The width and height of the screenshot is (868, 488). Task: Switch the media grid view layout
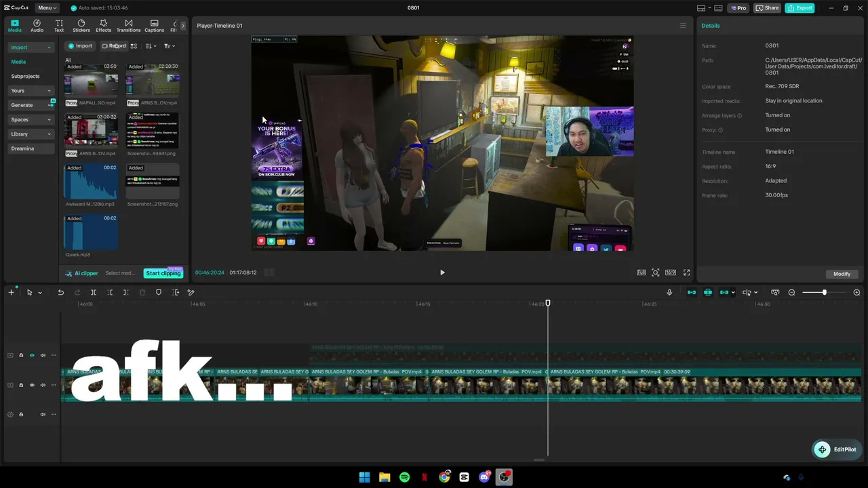click(134, 46)
